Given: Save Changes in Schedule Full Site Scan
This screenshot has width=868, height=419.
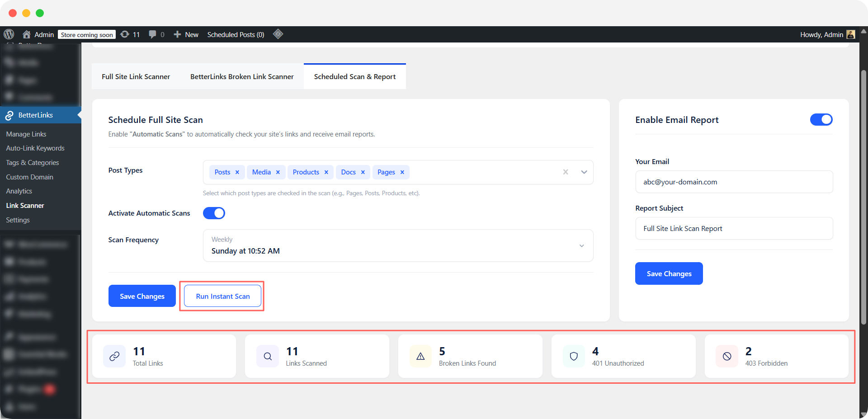Looking at the screenshot, I should click(142, 296).
